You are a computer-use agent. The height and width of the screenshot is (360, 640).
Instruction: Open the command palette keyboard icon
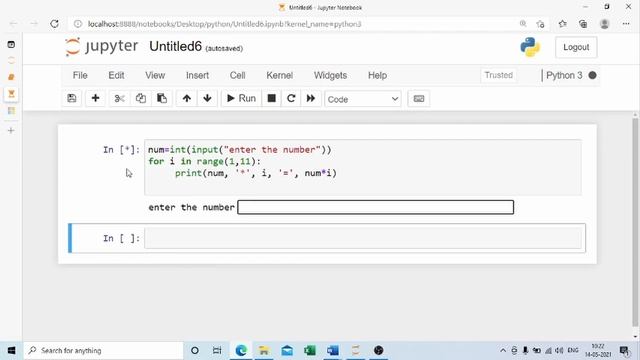[419, 98]
